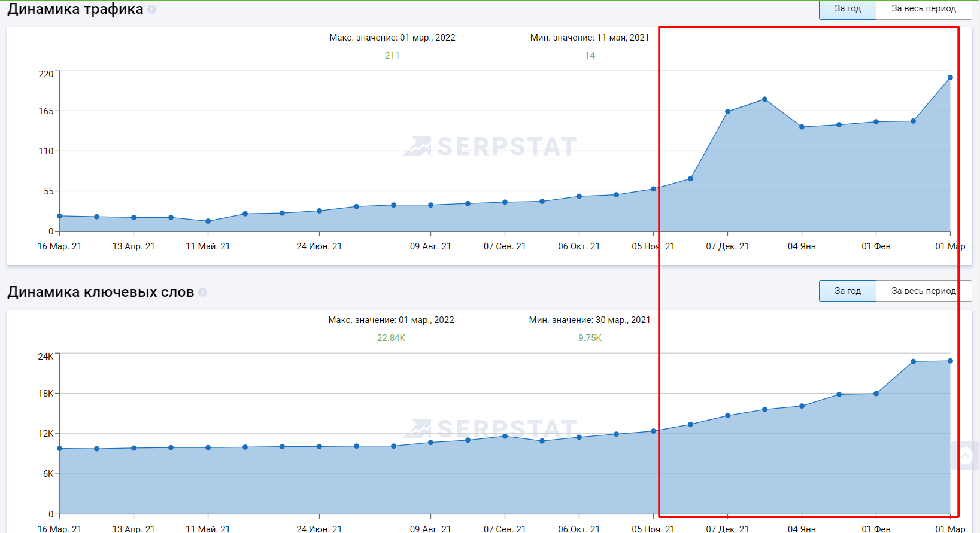Select За год for keywords dynamics chart
The height and width of the screenshot is (533, 980).
[x=848, y=291]
